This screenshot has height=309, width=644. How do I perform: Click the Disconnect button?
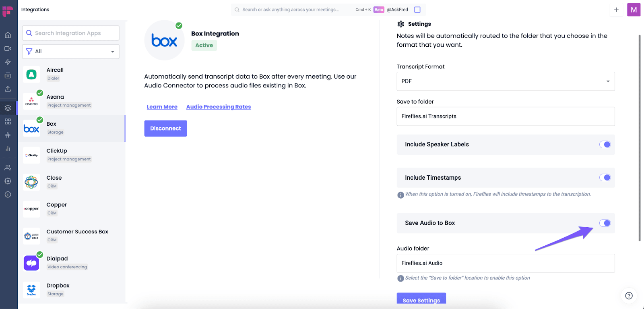tap(166, 129)
